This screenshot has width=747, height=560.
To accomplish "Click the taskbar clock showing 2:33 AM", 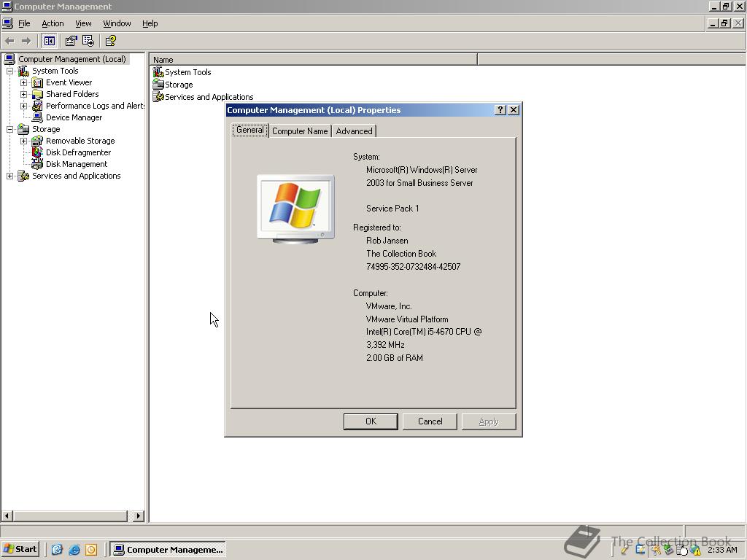I will 722,550.
